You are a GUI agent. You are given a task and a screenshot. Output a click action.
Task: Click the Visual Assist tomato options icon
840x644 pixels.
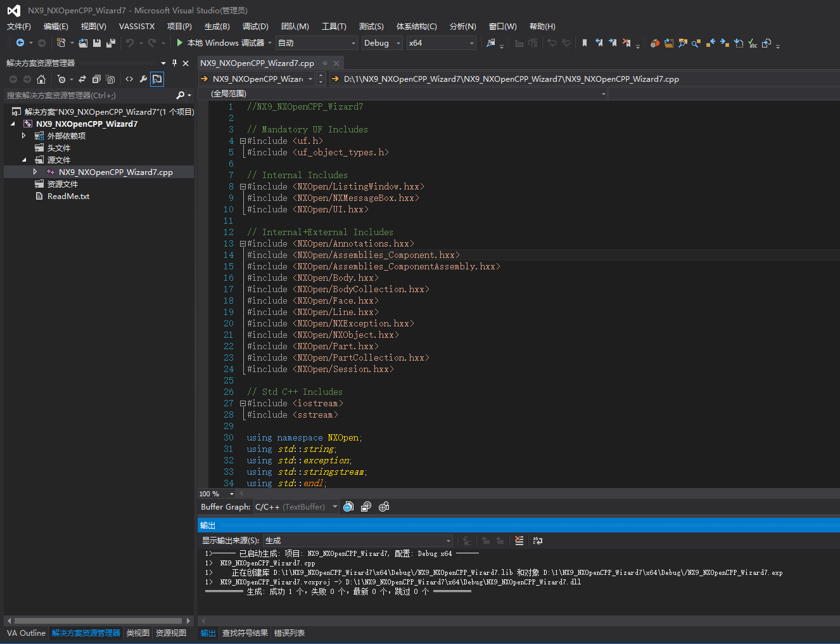(655, 43)
